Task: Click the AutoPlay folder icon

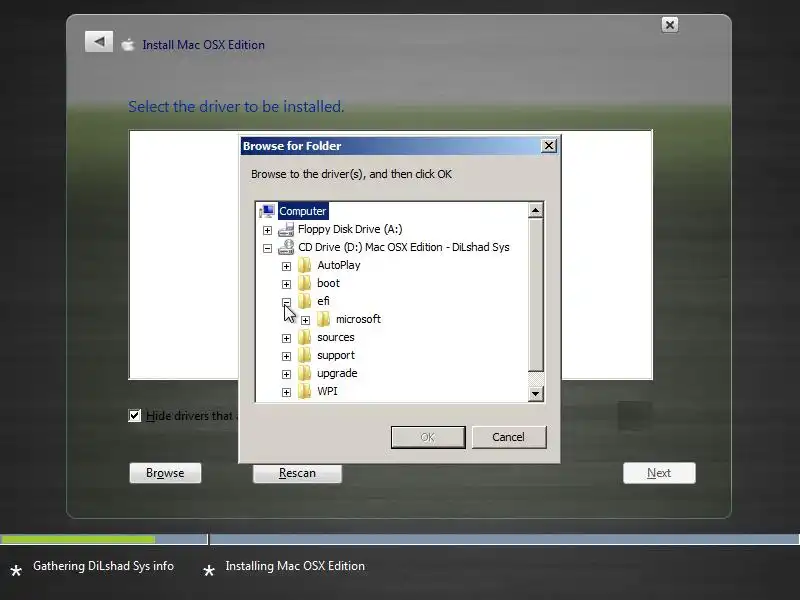Action: click(305, 265)
